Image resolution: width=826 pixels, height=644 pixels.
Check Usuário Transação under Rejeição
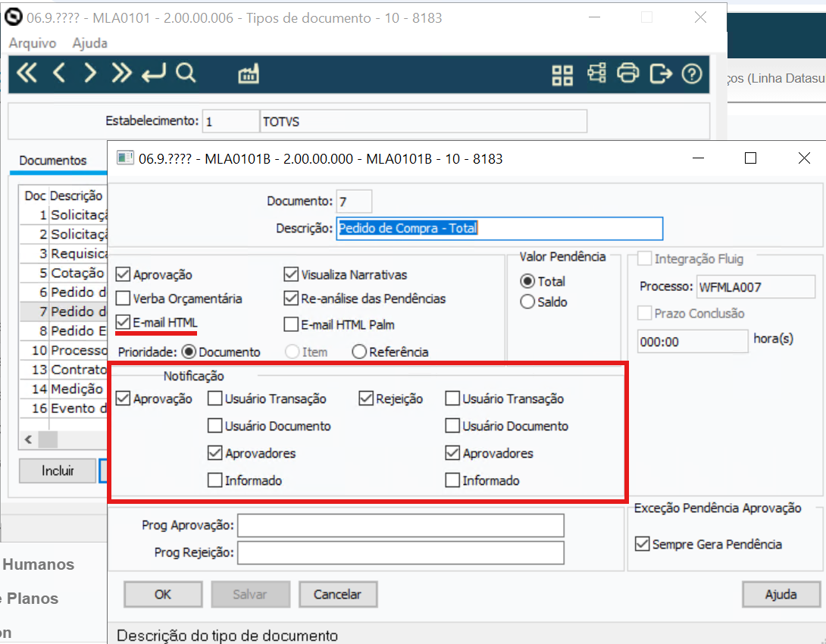click(x=452, y=399)
